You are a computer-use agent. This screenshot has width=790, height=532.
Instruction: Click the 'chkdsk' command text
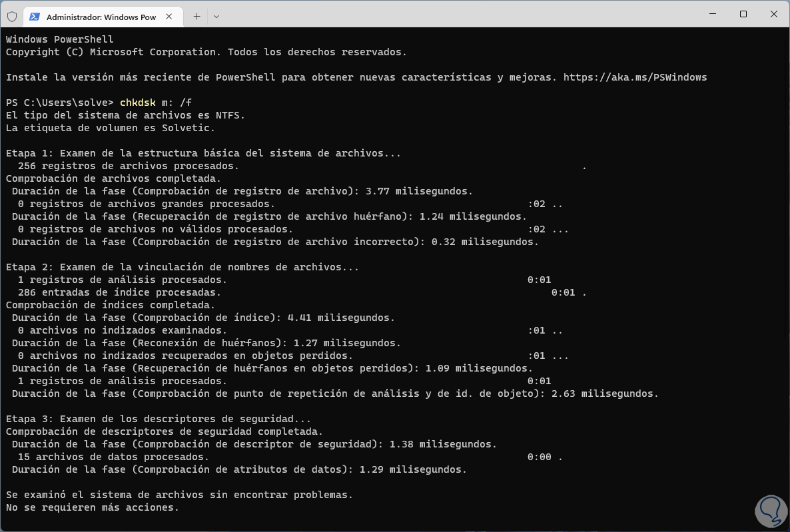click(137, 103)
